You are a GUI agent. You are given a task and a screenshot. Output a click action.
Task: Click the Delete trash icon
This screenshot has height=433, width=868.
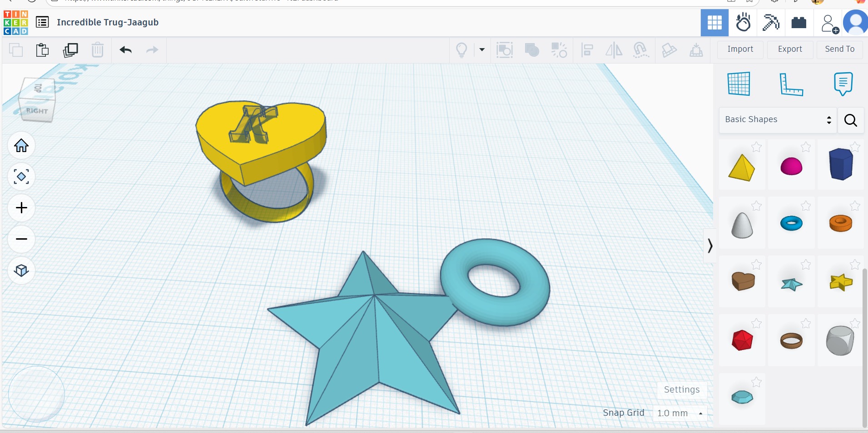click(x=97, y=50)
